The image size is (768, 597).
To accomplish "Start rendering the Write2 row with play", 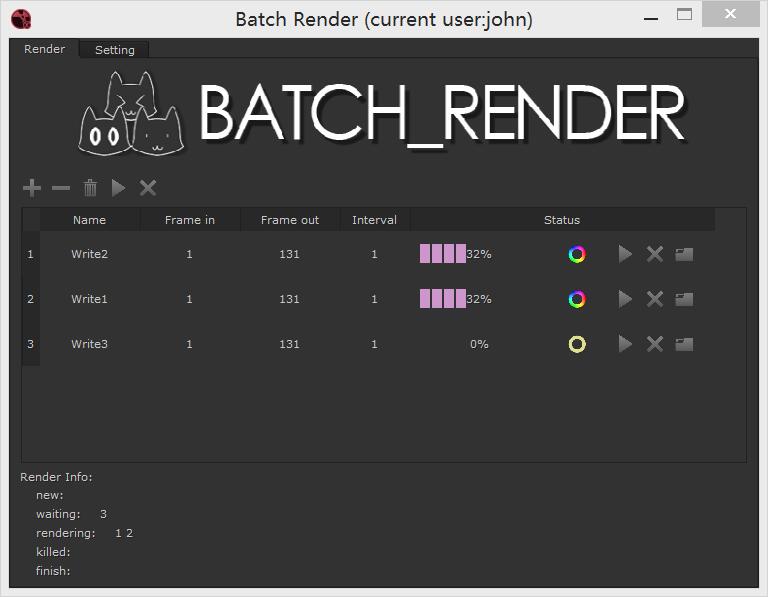I will (x=625, y=254).
